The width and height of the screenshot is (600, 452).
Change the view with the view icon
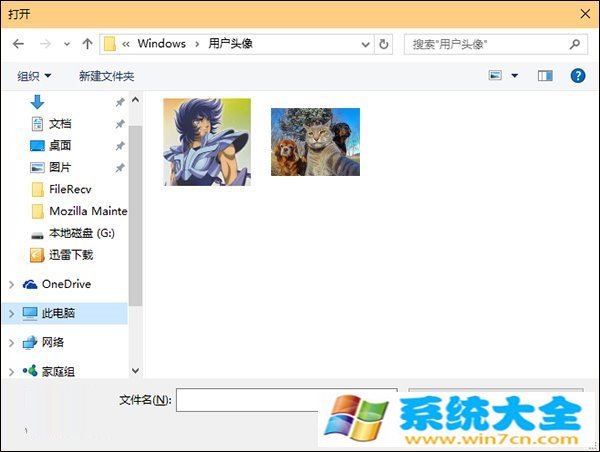(x=495, y=75)
